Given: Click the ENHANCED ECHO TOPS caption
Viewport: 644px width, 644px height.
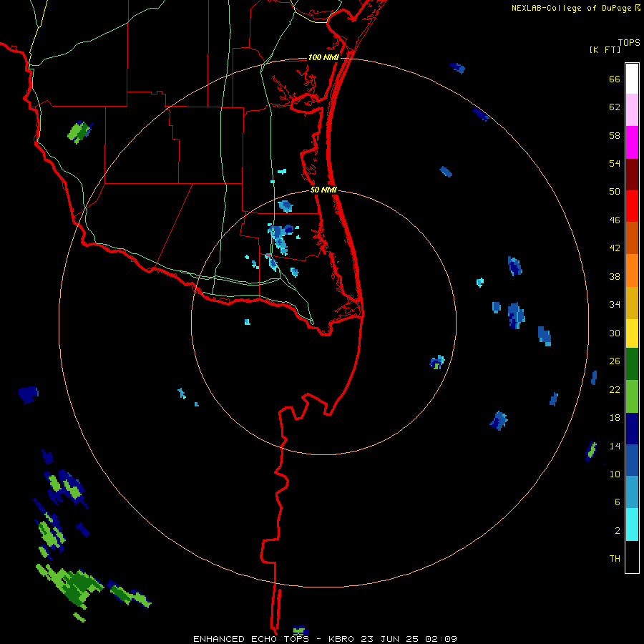Looking at the screenshot, I should [251, 639].
